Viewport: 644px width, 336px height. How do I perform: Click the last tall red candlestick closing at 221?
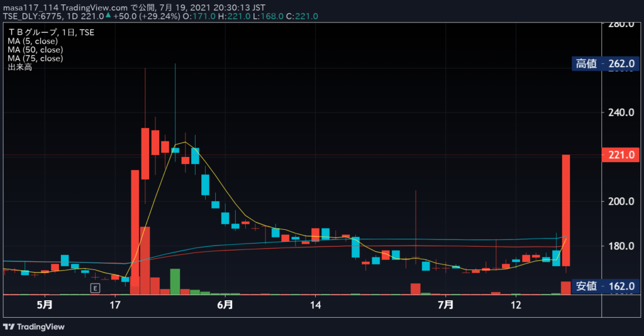click(x=566, y=210)
